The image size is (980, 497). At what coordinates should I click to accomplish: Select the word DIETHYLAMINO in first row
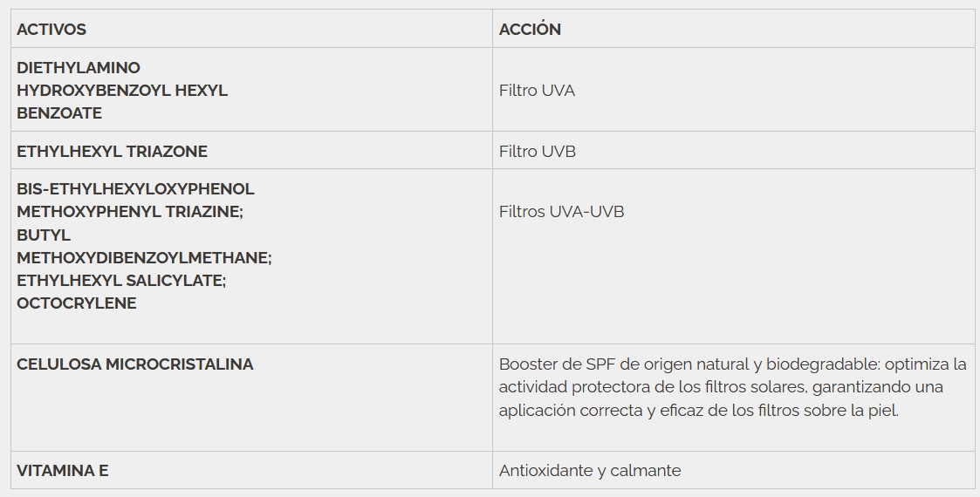(x=79, y=67)
